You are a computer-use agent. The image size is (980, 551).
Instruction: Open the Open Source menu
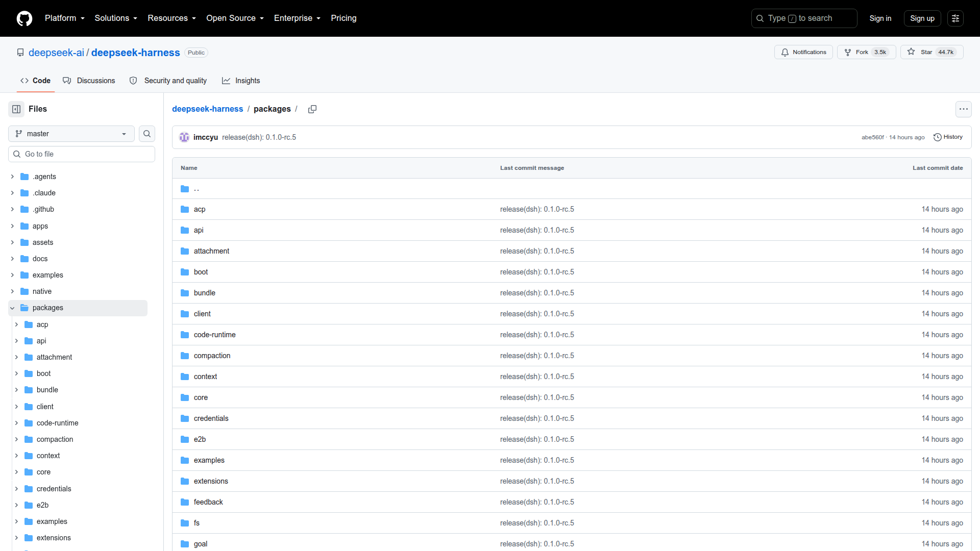tap(235, 18)
